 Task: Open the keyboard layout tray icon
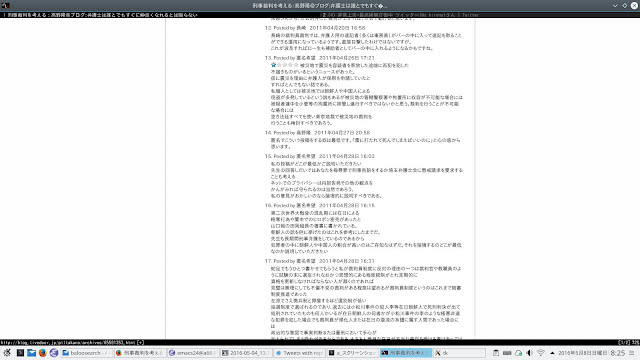[x=507, y=353]
